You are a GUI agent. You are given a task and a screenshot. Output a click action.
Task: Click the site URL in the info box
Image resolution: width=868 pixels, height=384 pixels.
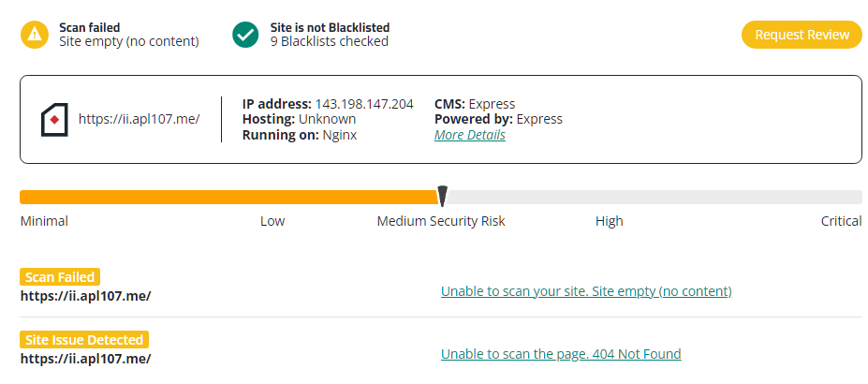point(139,119)
